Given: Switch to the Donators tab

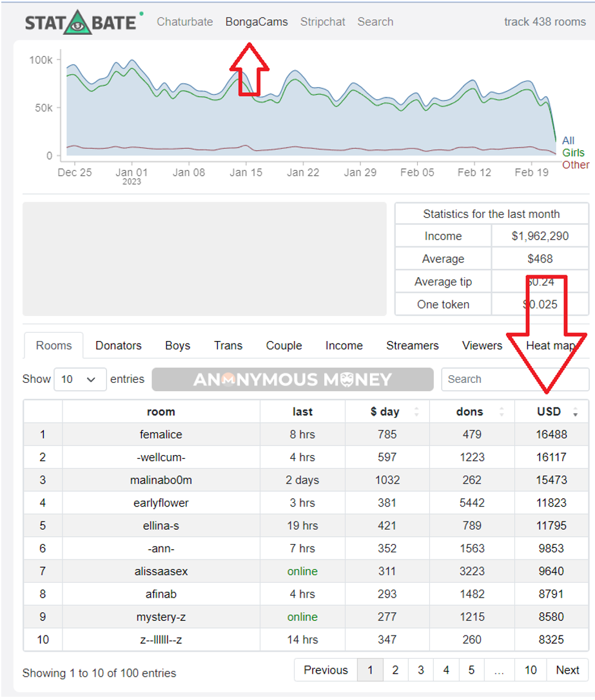Looking at the screenshot, I should click(x=118, y=345).
